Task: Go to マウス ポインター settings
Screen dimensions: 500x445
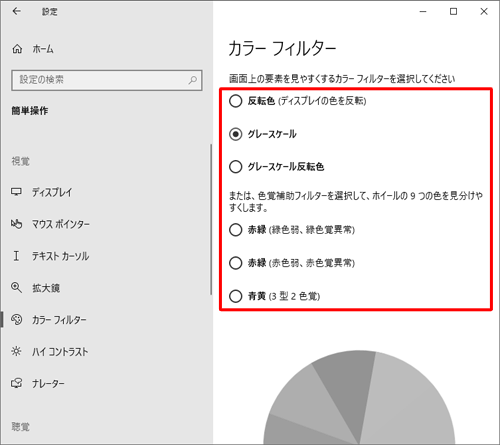Action: (x=61, y=224)
